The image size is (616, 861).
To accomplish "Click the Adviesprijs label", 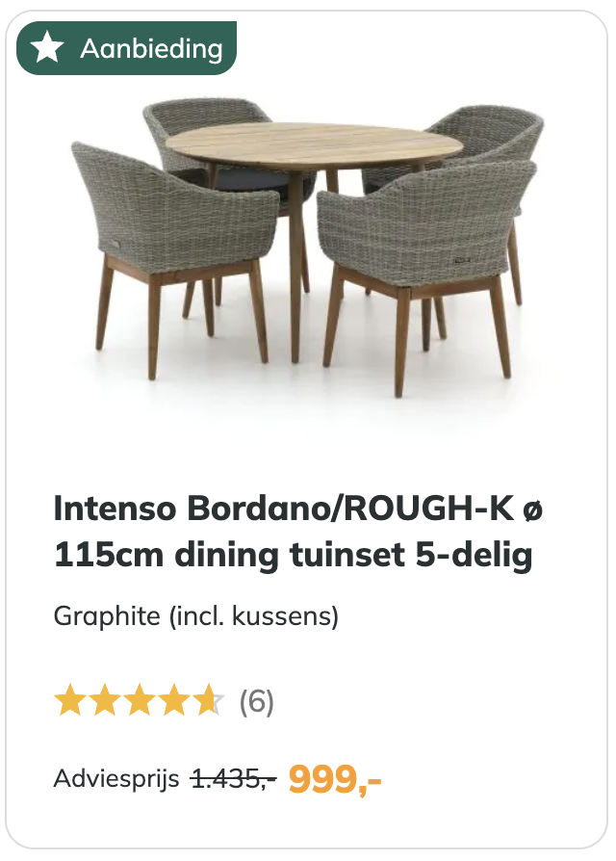I will tap(116, 778).
